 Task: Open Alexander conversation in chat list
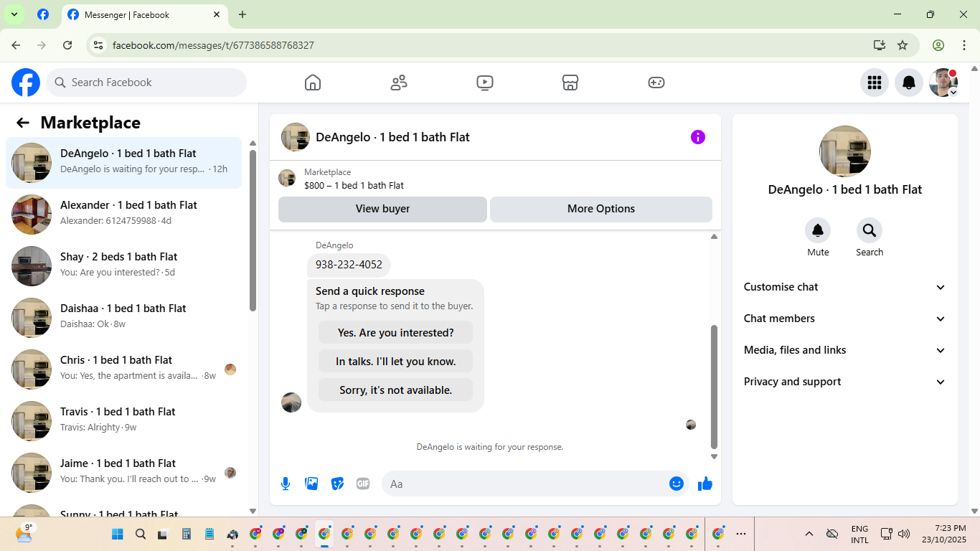124,215
